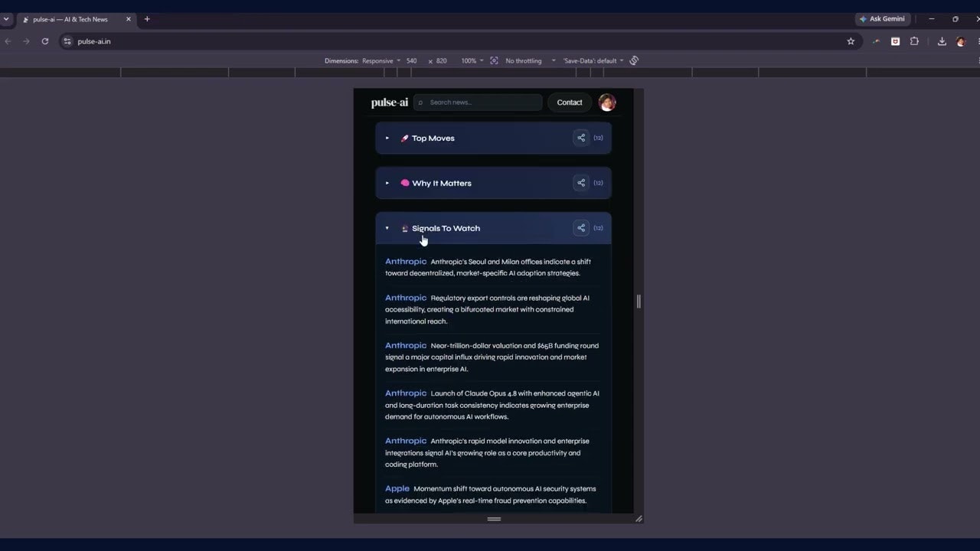Click the (12) count beside Top Moves
This screenshot has width=980, height=551.
click(598, 139)
